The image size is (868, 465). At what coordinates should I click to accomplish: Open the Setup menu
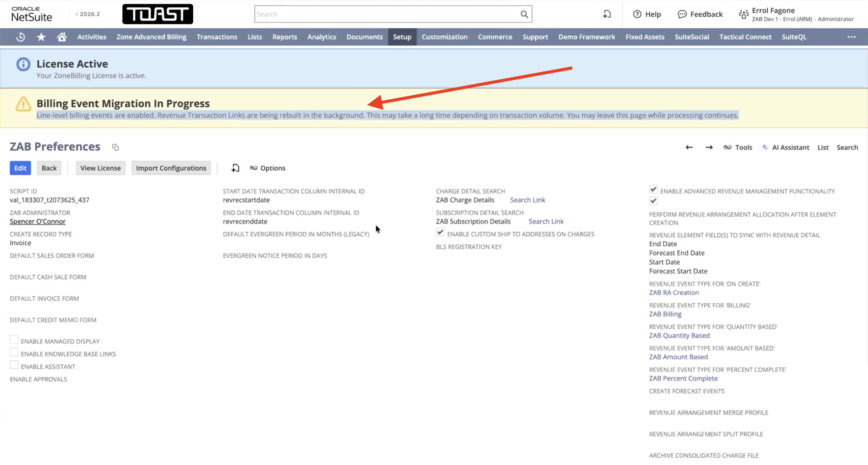(x=402, y=37)
